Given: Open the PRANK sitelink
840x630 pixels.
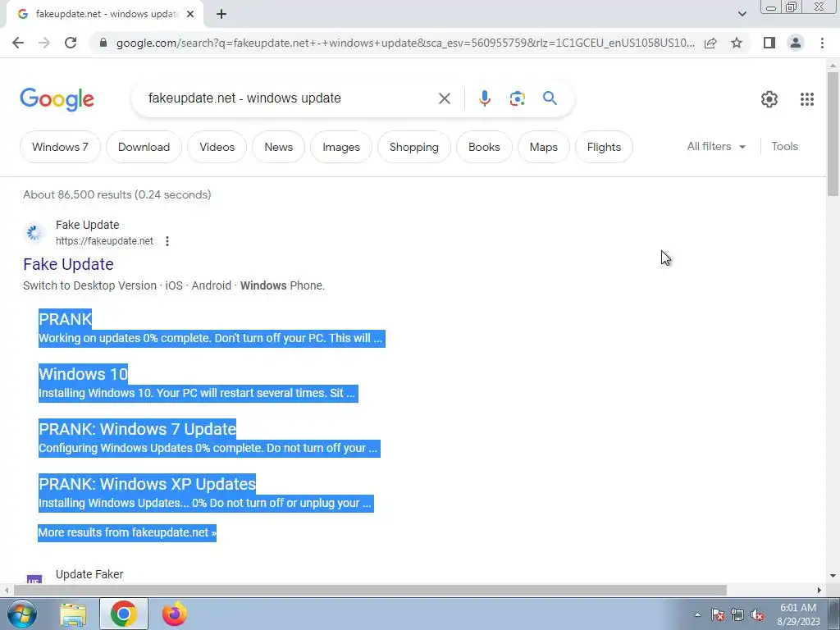Looking at the screenshot, I should (x=66, y=319).
